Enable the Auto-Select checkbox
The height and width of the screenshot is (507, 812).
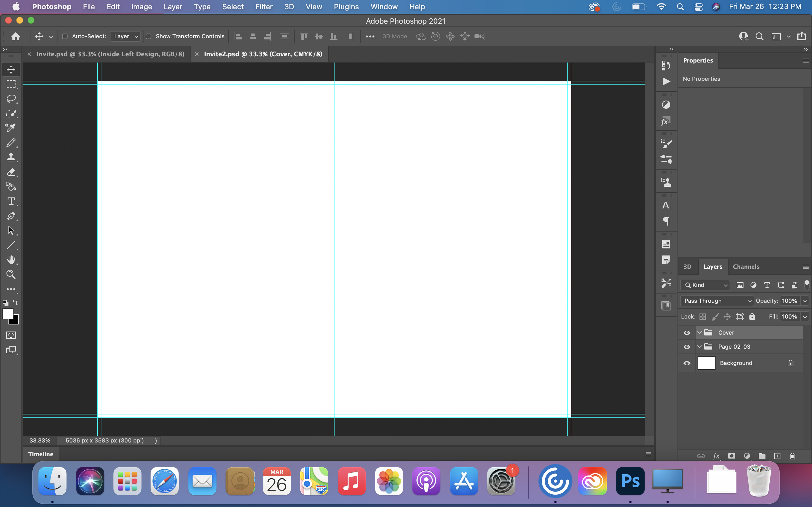tap(65, 36)
